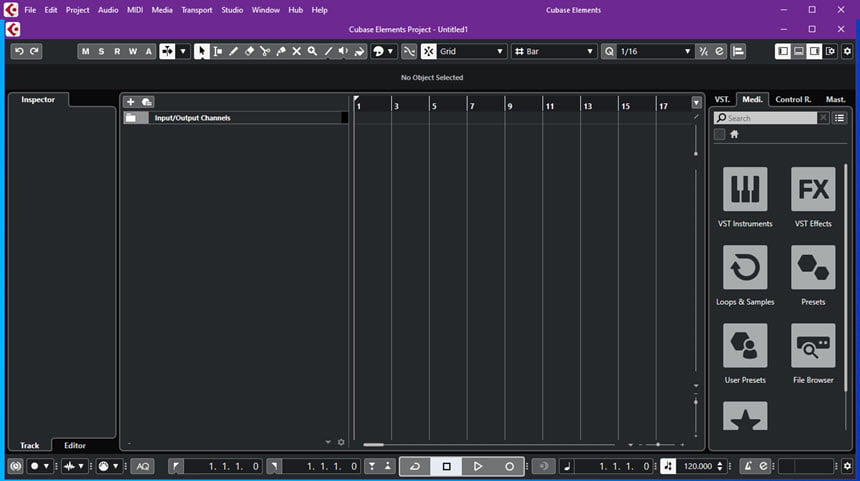The width and height of the screenshot is (860, 481).
Task: Select the Play speaker tool
Action: tap(343, 52)
